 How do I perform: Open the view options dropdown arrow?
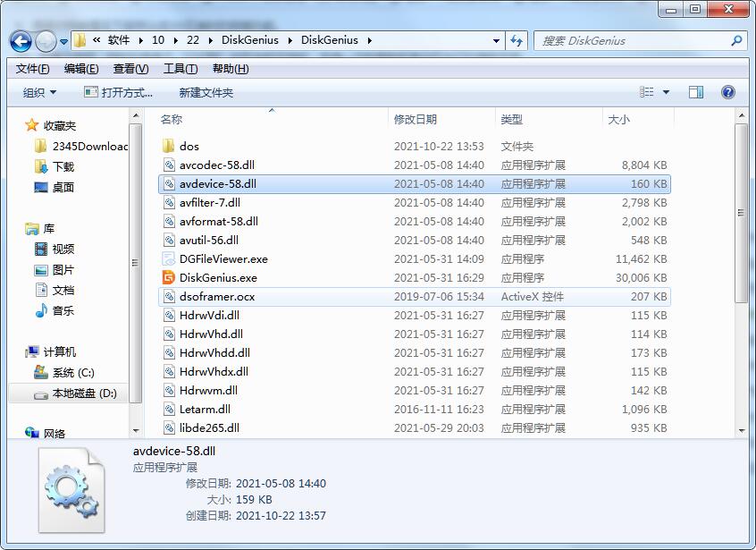pos(666,92)
